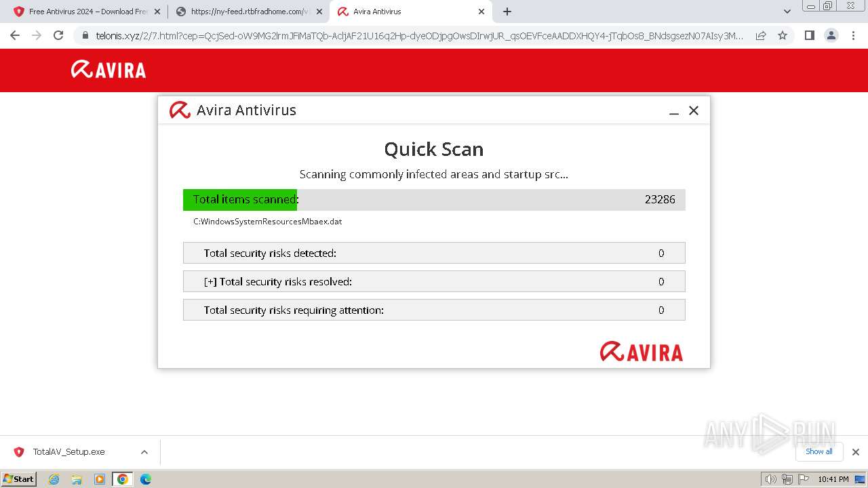Click Chrome icon in taskbar
The image size is (868, 488).
123,479
